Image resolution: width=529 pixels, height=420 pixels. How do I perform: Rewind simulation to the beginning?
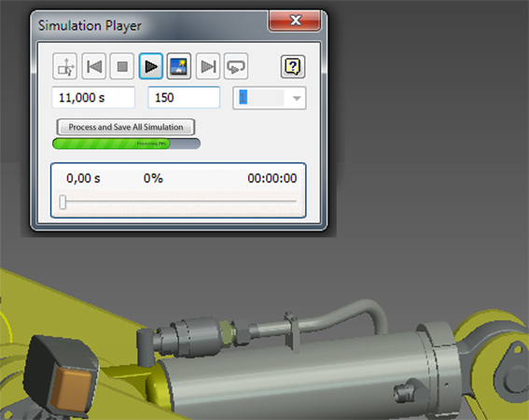[x=94, y=66]
